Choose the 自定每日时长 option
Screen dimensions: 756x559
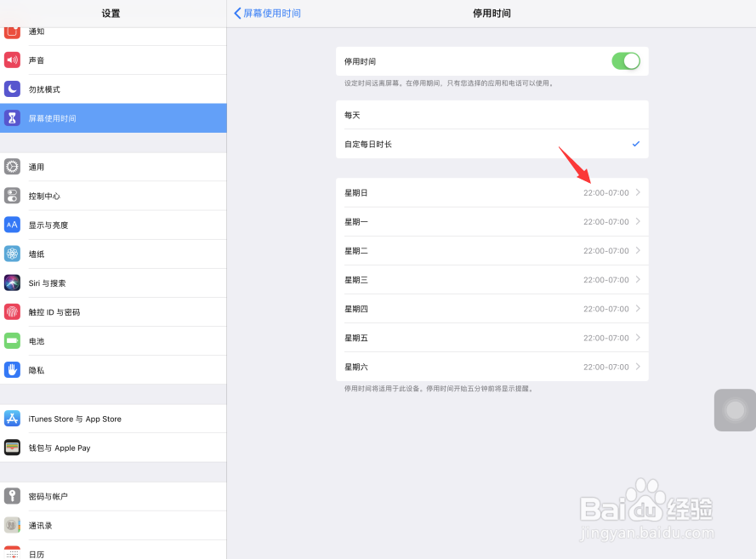492,144
